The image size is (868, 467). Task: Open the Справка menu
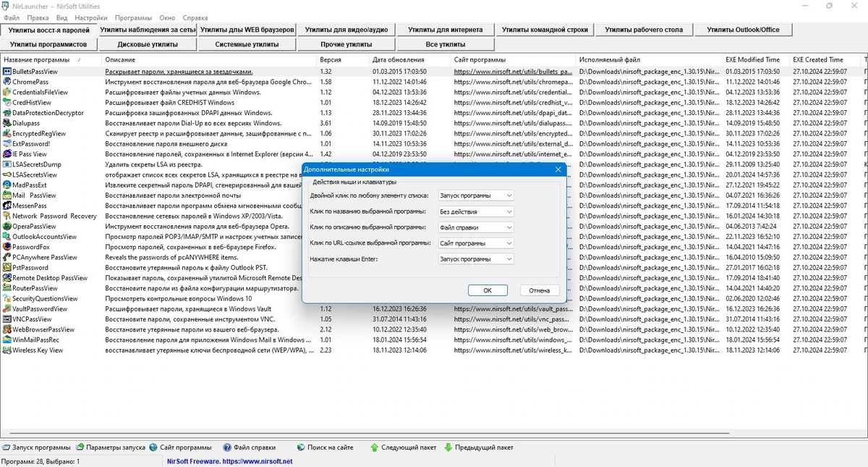pyautogui.click(x=195, y=17)
